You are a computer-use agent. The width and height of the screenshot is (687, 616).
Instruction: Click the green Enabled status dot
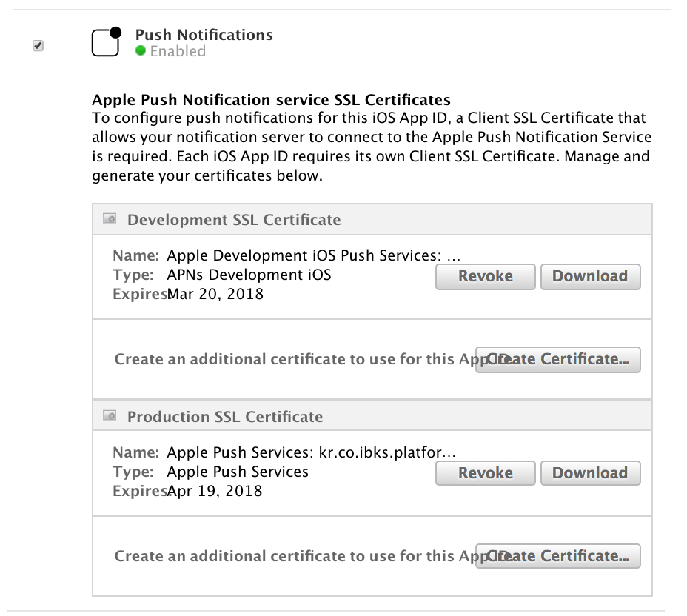tap(141, 51)
